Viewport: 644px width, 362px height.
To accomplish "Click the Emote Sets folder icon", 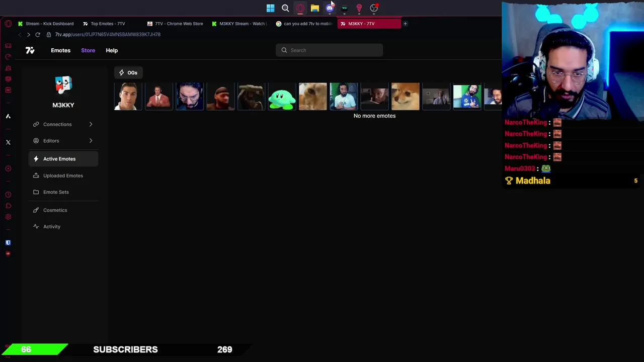I will pyautogui.click(x=36, y=192).
